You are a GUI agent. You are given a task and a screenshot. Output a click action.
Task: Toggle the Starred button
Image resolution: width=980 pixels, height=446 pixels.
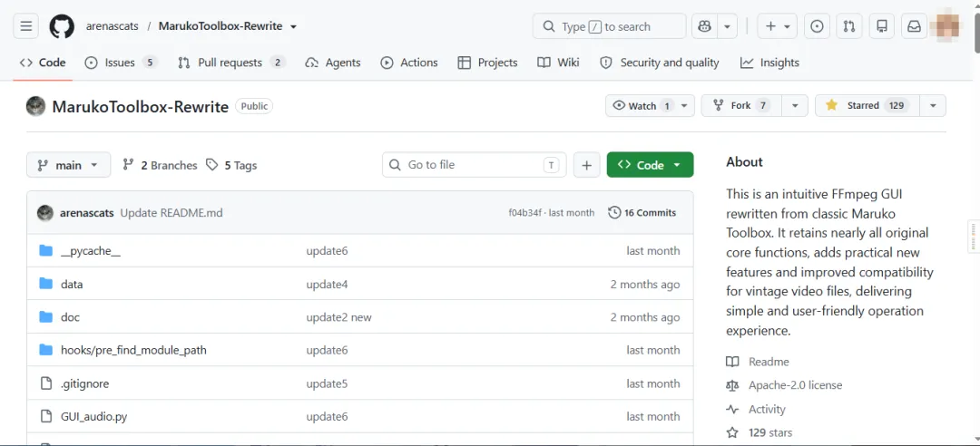[867, 105]
